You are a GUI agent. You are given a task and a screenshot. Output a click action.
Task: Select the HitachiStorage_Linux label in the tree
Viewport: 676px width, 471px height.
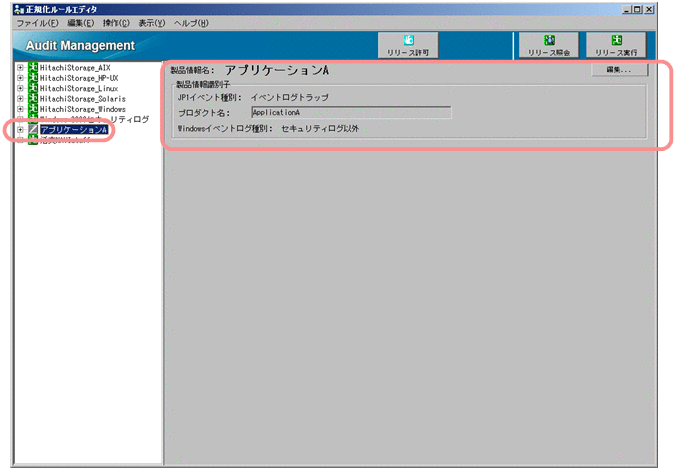(x=79, y=88)
